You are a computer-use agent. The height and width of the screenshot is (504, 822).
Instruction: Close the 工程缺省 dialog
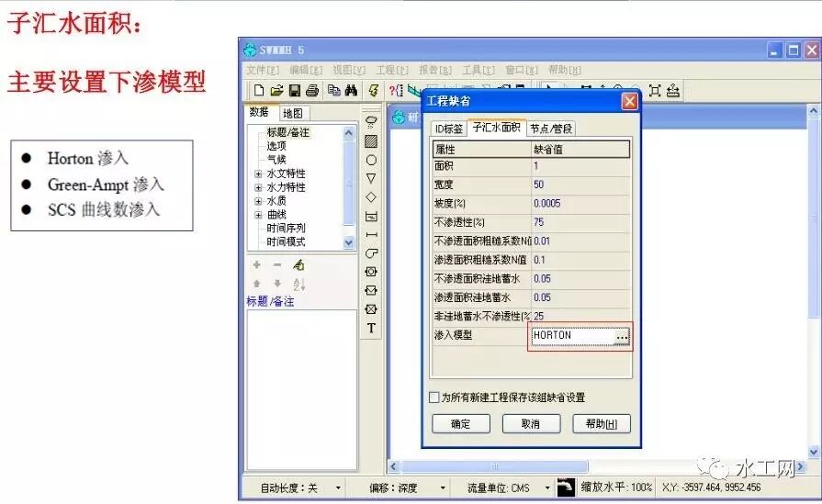[630, 101]
